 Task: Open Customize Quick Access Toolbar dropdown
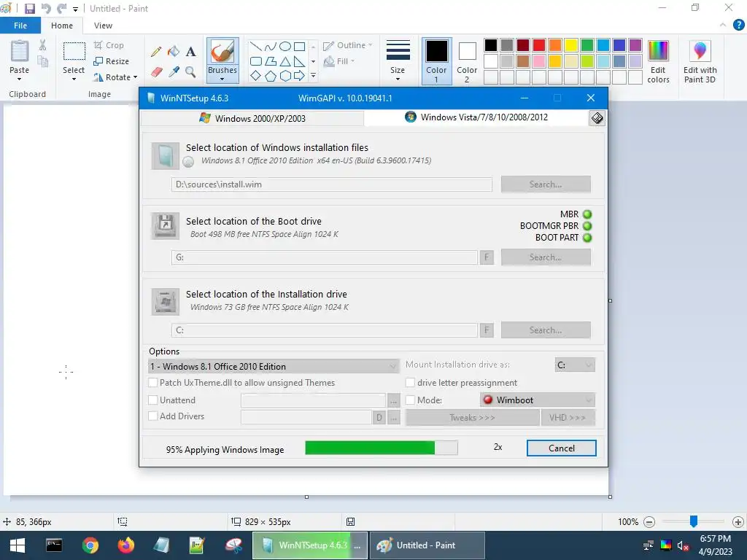(75, 9)
